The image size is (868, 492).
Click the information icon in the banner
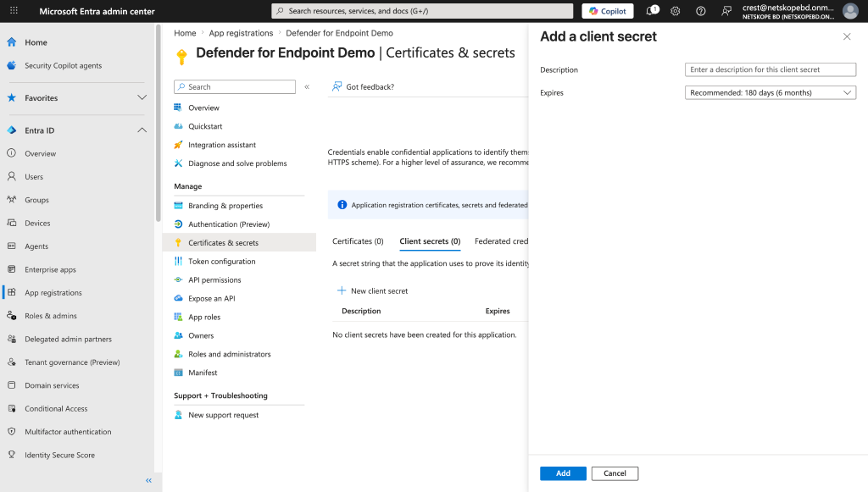(x=342, y=205)
